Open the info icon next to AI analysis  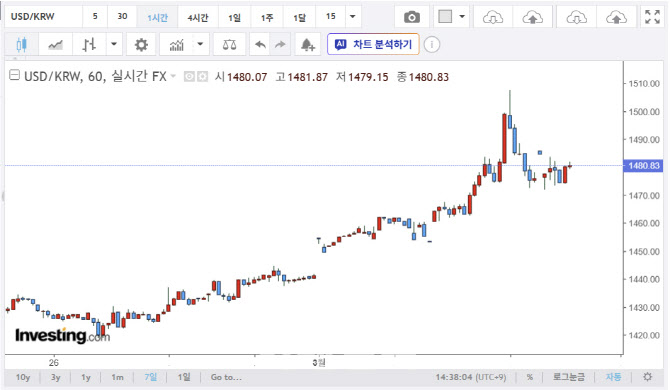(432, 44)
